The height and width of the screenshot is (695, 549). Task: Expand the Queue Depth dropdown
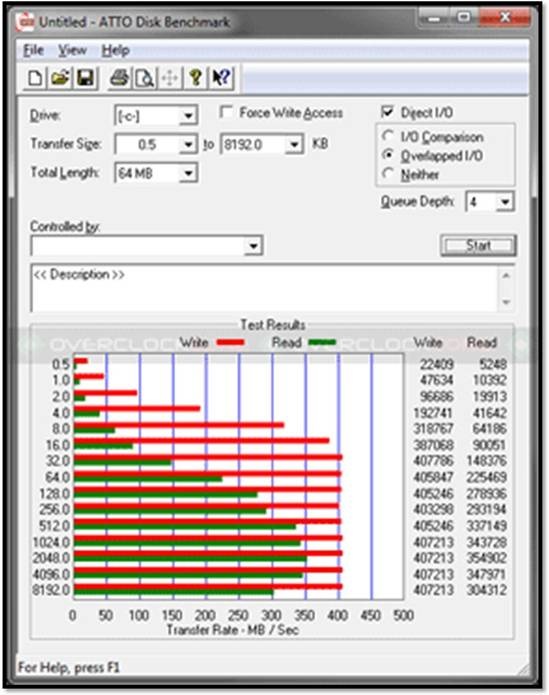click(x=504, y=202)
